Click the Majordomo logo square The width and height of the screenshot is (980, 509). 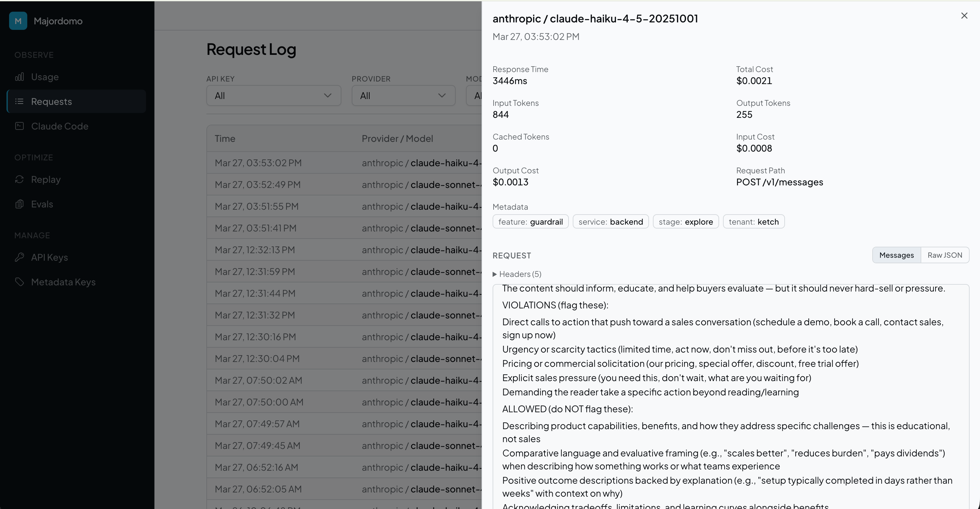tap(18, 20)
